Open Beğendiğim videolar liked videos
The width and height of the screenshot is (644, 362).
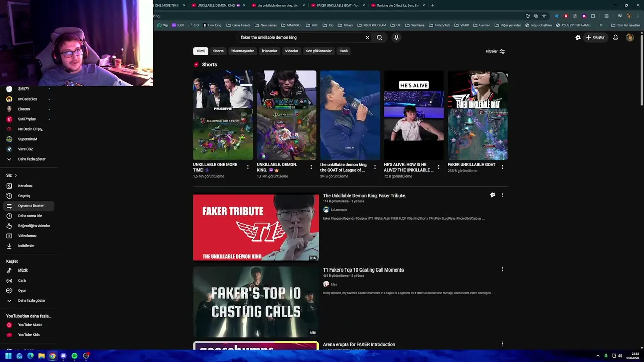pos(29,226)
